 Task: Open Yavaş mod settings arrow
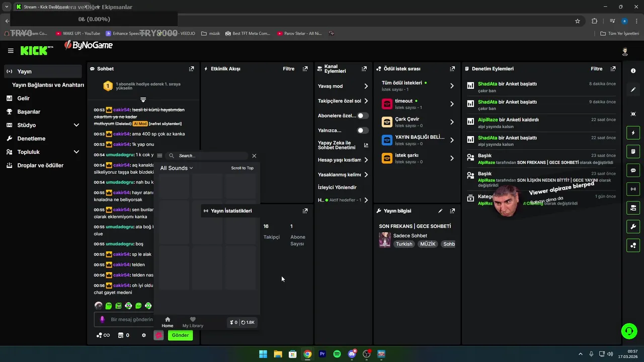coord(366,86)
